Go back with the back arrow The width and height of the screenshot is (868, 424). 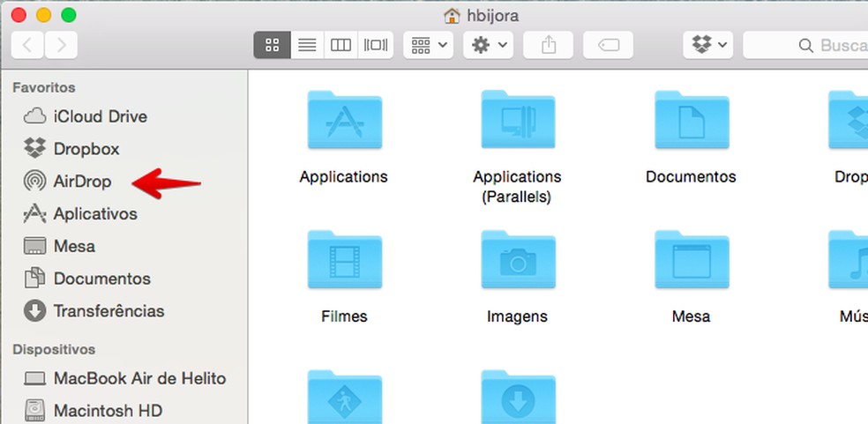(x=27, y=45)
